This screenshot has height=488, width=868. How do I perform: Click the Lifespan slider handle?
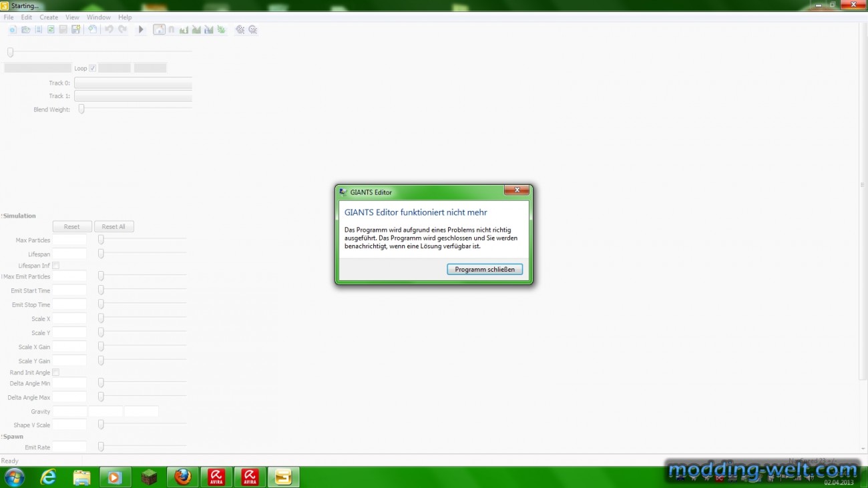click(101, 254)
